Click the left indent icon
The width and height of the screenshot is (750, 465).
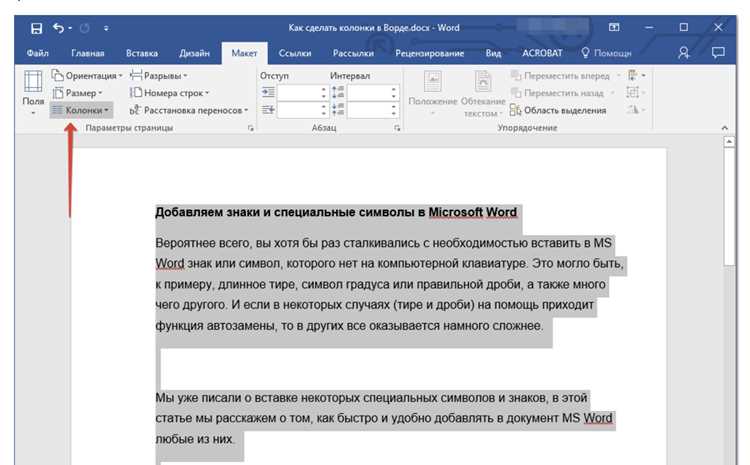pyautogui.click(x=268, y=92)
